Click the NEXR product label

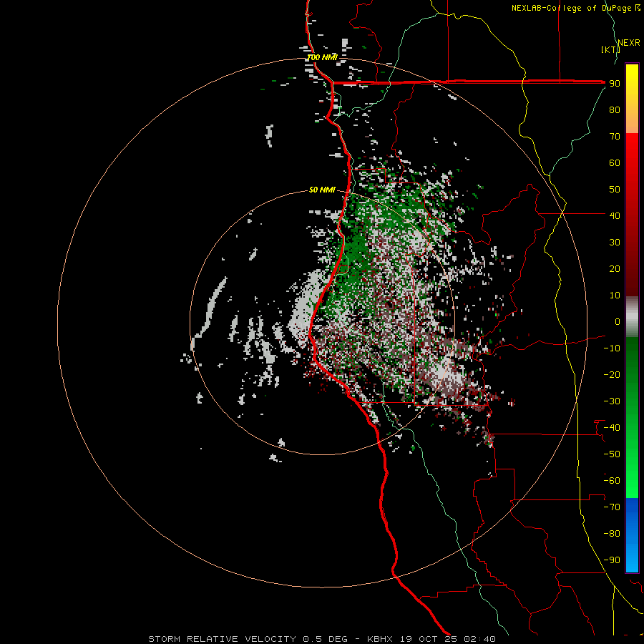click(628, 43)
